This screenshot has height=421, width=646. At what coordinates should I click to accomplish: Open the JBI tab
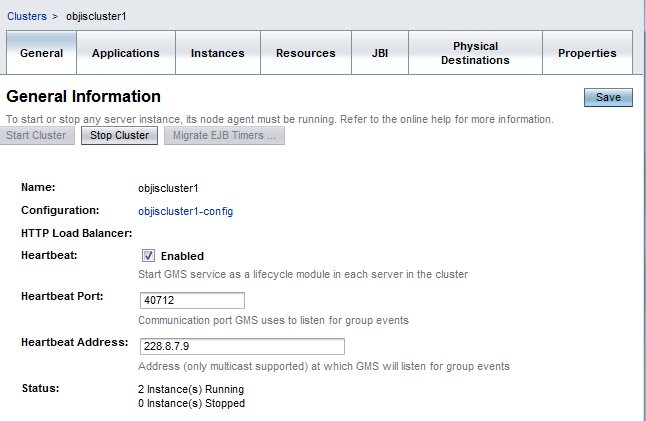[x=380, y=53]
